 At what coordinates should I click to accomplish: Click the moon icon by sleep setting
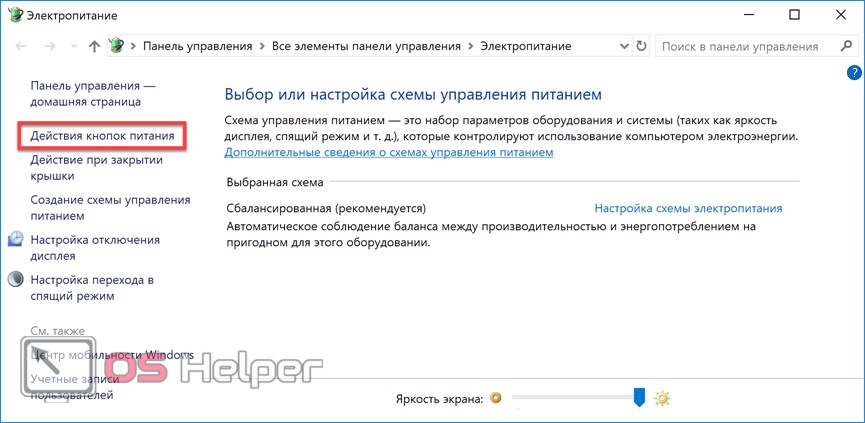pos(17,279)
